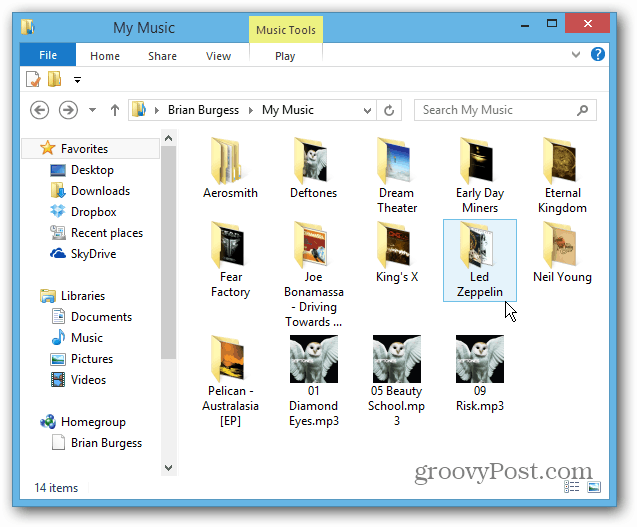Click the Properties quick access icon
The height and width of the screenshot is (527, 637).
[x=33, y=79]
